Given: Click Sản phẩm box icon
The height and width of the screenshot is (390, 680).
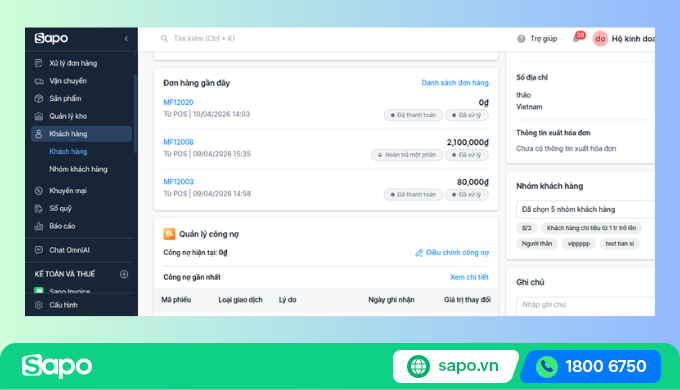Looking at the screenshot, I should [x=39, y=98].
